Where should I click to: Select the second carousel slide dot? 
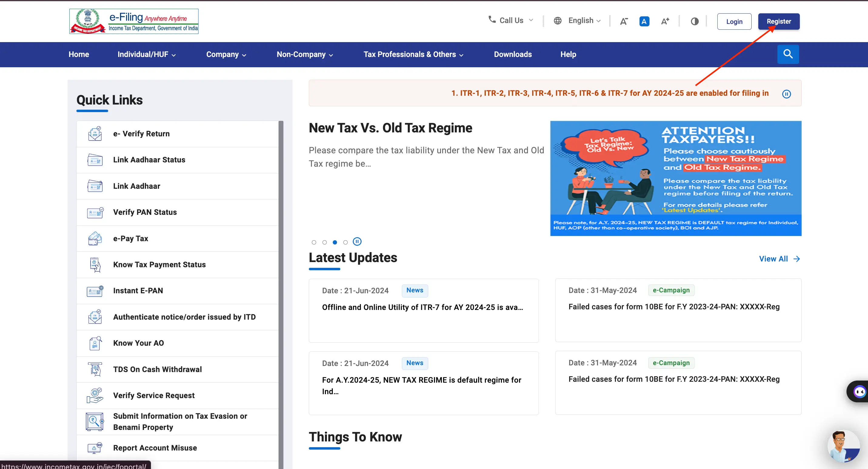tap(325, 242)
